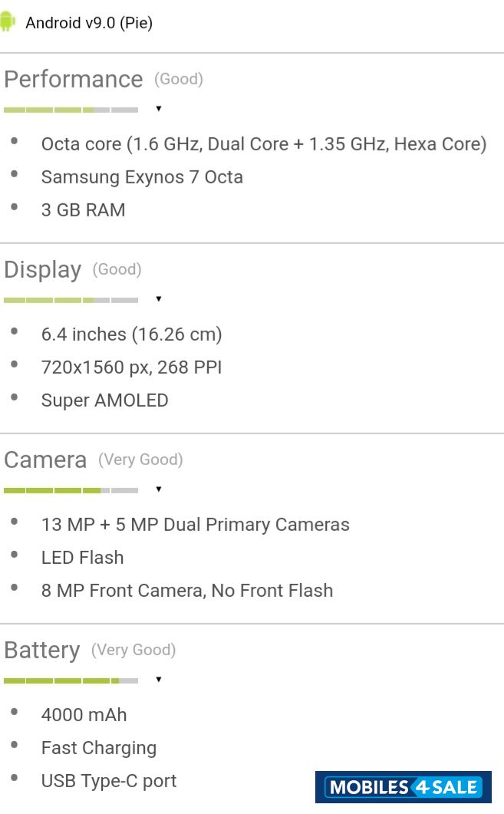This screenshot has width=504, height=814.
Task: Click the Display section header
Action: point(42,269)
